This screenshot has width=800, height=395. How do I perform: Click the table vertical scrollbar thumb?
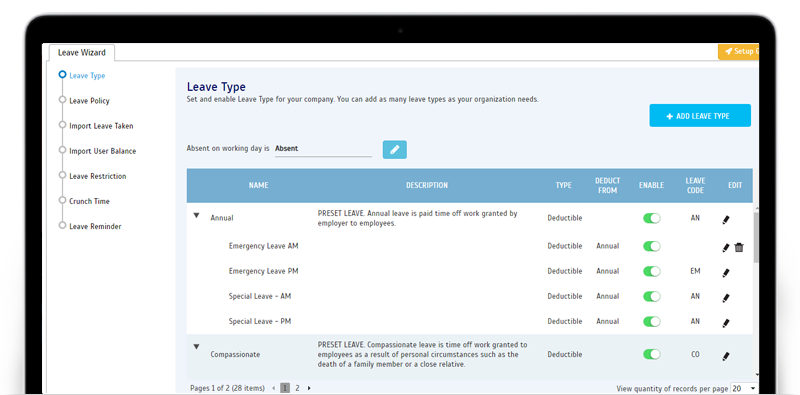(756, 238)
